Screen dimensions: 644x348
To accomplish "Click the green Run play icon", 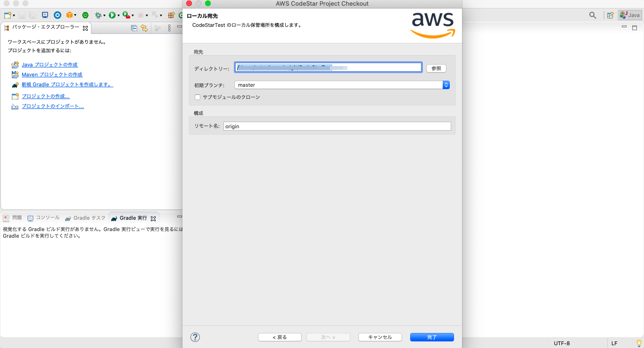I will [112, 15].
